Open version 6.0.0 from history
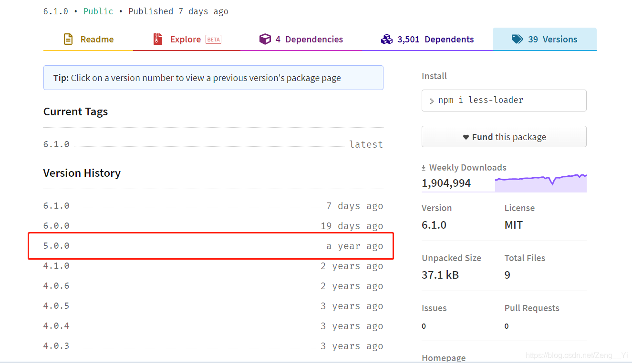The height and width of the screenshot is (364, 632). click(x=56, y=226)
